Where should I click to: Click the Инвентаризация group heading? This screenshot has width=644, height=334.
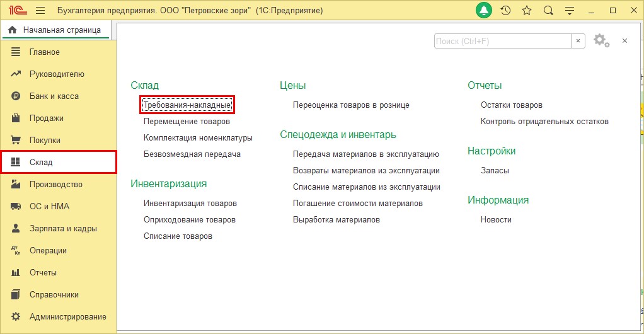[x=168, y=183]
